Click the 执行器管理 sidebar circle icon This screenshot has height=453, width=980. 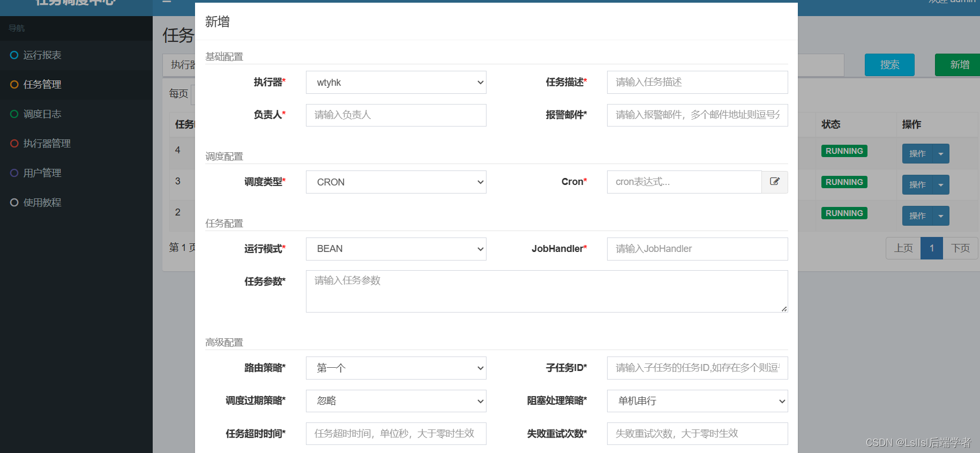(14, 144)
